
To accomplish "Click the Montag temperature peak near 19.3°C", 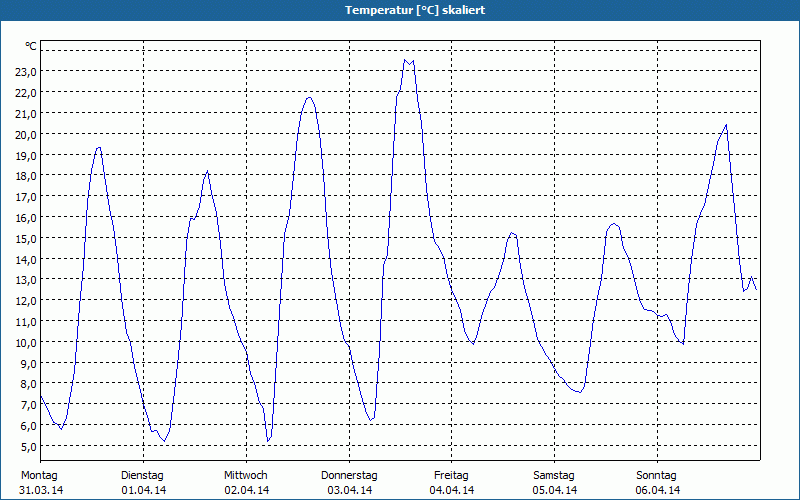I will (98, 147).
